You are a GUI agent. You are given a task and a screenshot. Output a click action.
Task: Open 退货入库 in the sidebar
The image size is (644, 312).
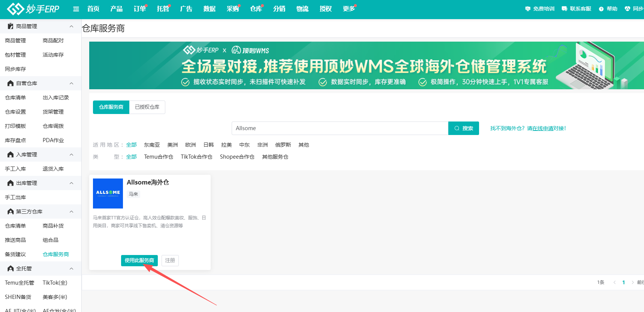pos(53,169)
